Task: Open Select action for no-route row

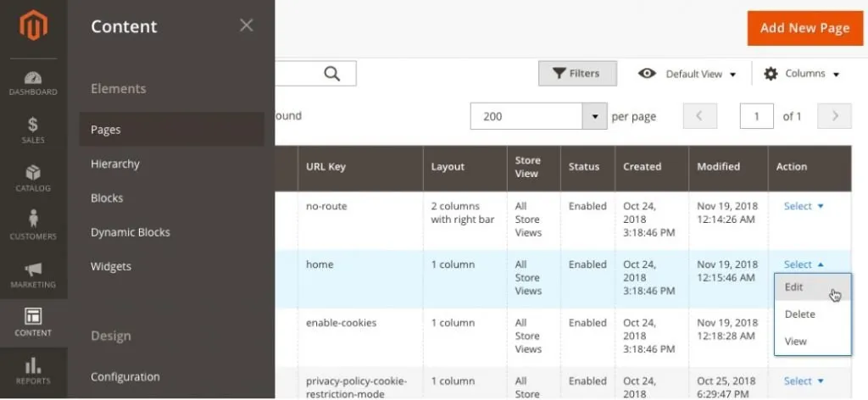Action: pyautogui.click(x=804, y=206)
